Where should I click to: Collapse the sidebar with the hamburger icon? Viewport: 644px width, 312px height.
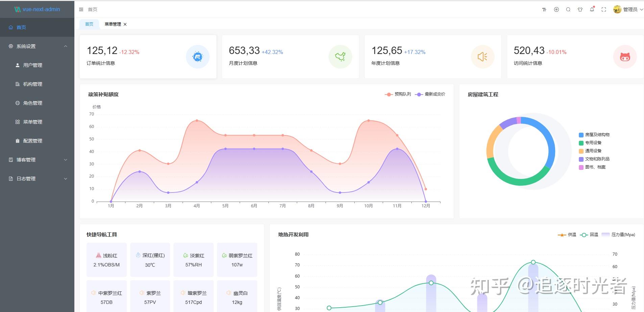(81, 9)
